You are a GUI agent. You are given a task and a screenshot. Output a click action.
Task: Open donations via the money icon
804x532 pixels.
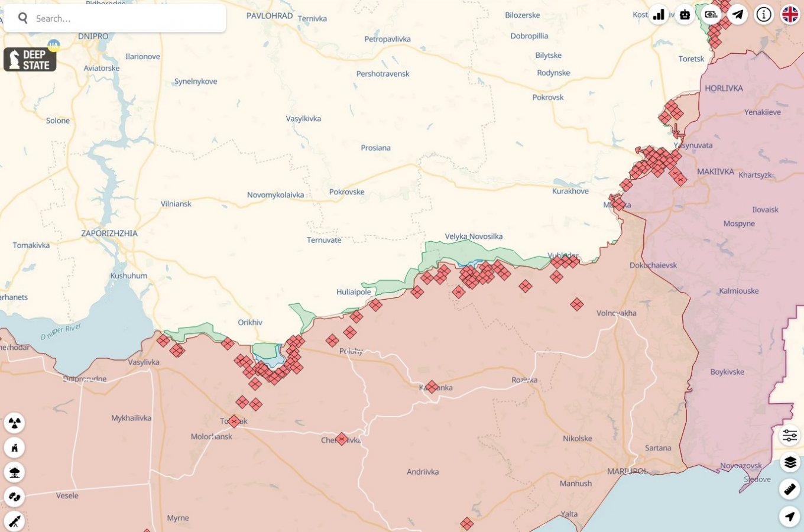(x=711, y=14)
